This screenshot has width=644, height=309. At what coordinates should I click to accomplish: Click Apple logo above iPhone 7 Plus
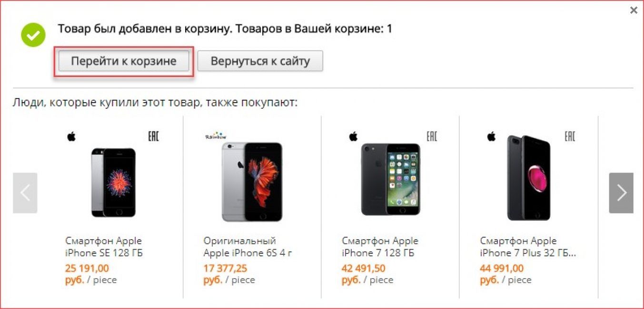(x=491, y=137)
